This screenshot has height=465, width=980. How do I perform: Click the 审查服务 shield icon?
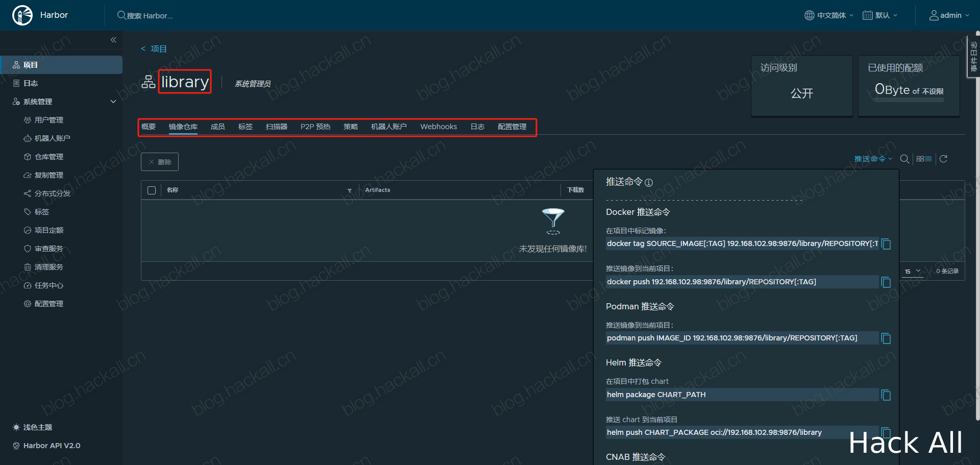[x=28, y=249]
